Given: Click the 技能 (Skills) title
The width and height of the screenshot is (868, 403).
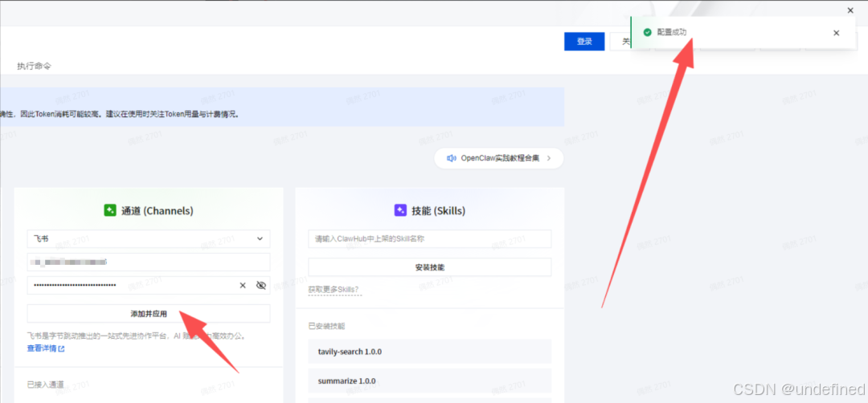Looking at the screenshot, I should click(x=439, y=210).
